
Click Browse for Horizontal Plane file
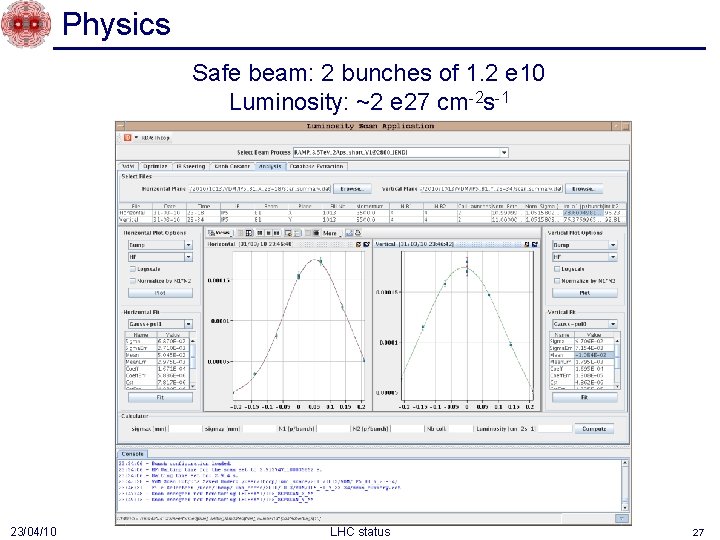[352, 189]
